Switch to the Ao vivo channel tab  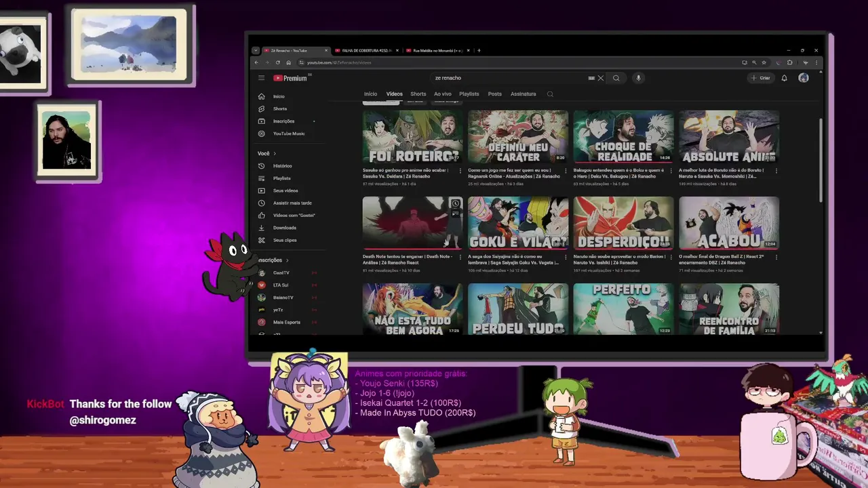tap(443, 94)
